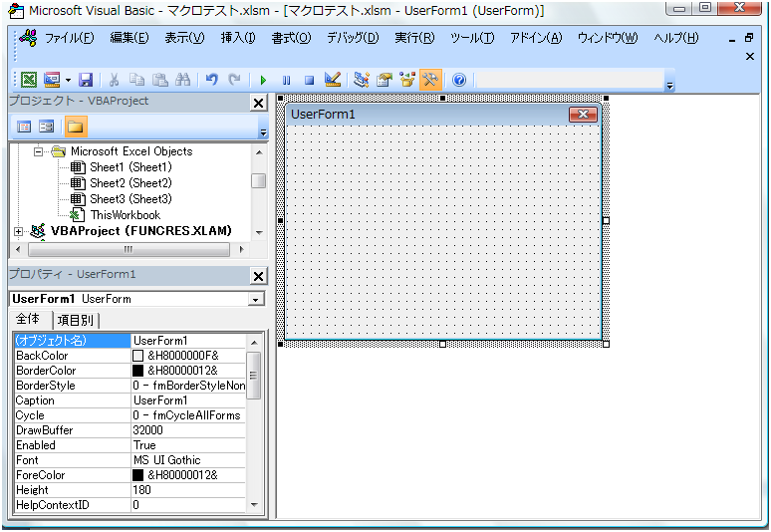This screenshot has height=532, width=771.
Task: Click the Save icon in toolbar
Action: 86,80
